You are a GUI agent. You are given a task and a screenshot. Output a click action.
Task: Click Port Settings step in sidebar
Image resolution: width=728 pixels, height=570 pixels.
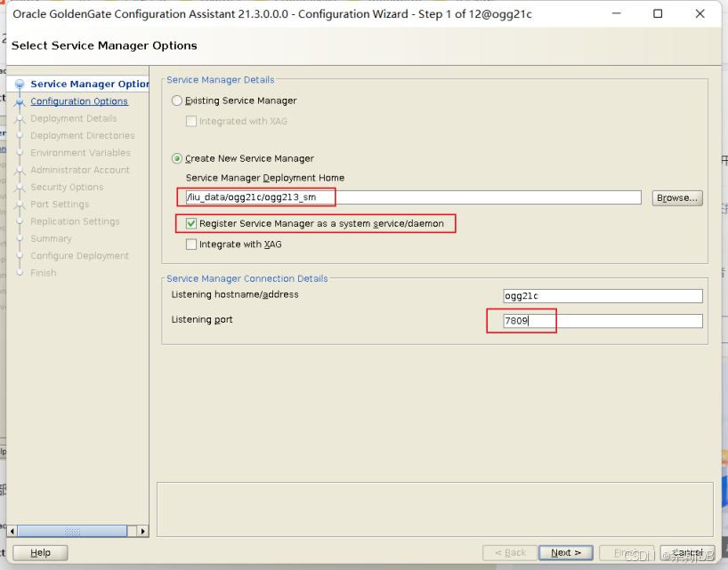(x=60, y=204)
